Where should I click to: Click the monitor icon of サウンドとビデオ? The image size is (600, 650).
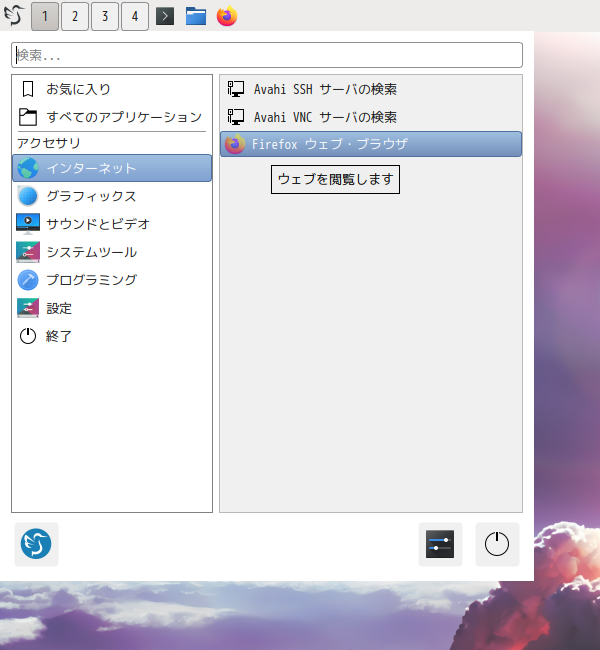pos(28,224)
